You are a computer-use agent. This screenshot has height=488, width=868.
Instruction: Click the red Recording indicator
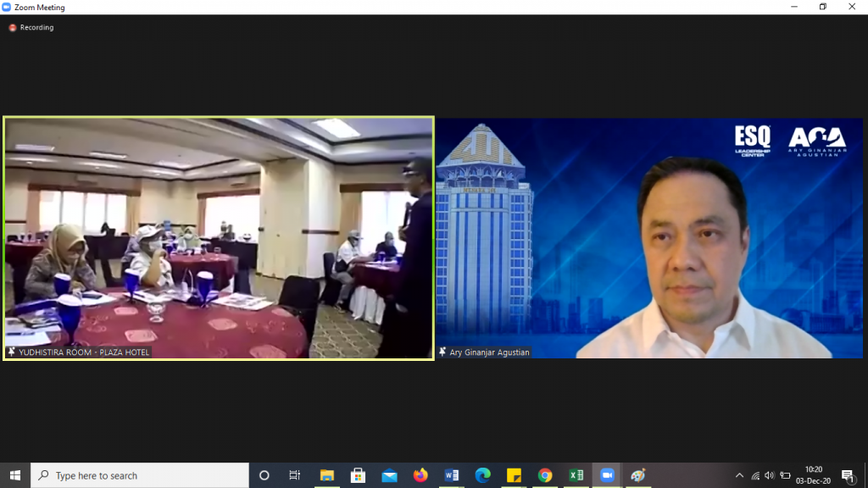pyautogui.click(x=13, y=28)
